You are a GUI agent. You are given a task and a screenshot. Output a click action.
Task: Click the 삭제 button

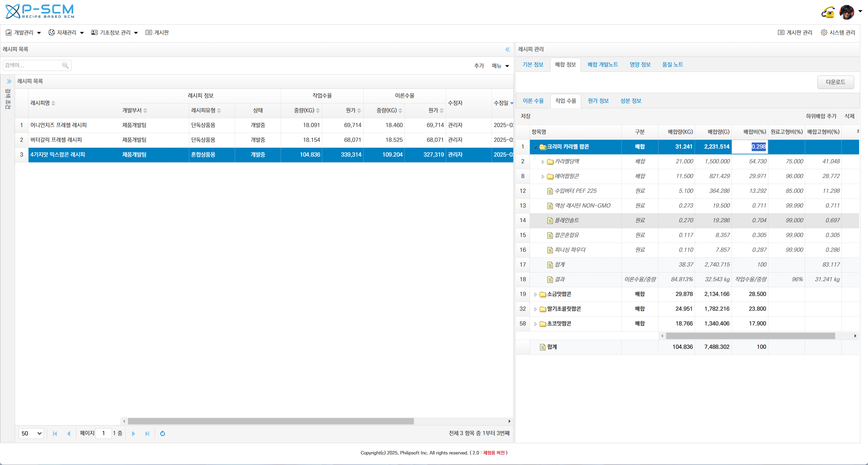[849, 116]
